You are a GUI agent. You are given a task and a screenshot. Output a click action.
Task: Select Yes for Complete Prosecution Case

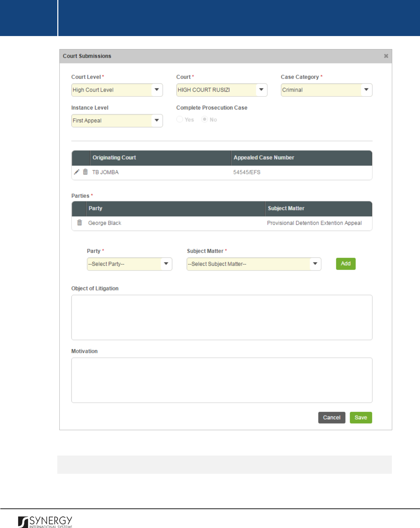pos(179,119)
